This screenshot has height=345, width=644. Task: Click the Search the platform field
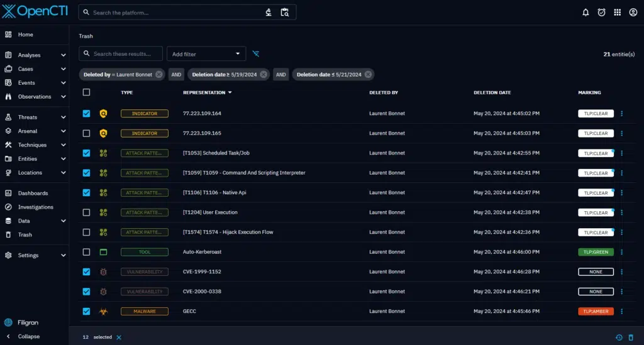(x=176, y=13)
